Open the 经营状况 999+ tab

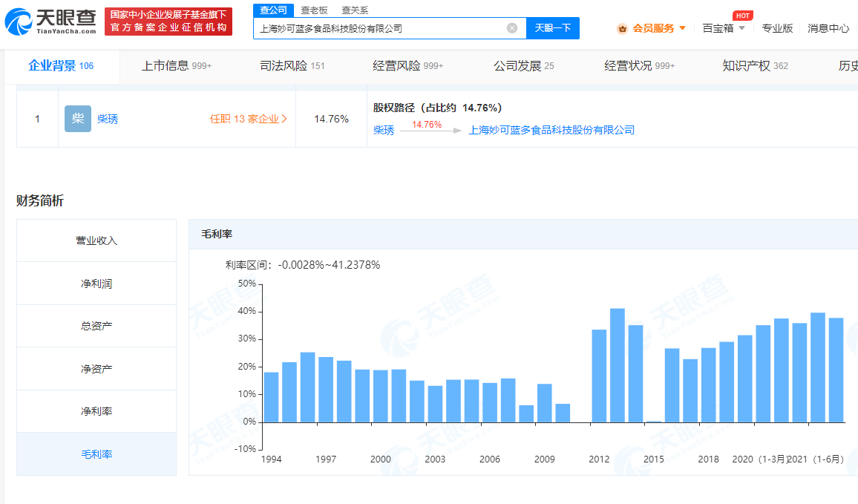[639, 65]
